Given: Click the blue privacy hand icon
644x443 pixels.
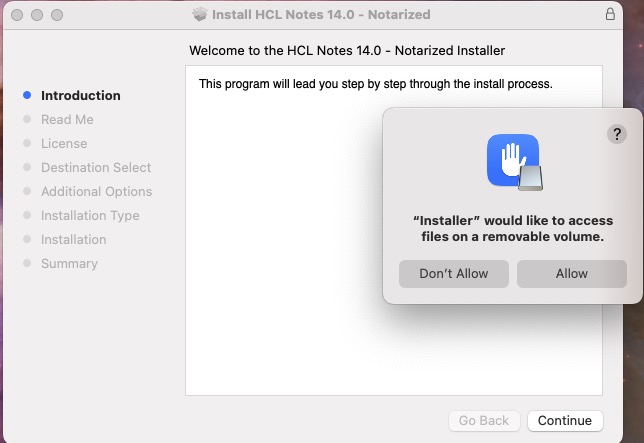Looking at the screenshot, I should (x=513, y=161).
